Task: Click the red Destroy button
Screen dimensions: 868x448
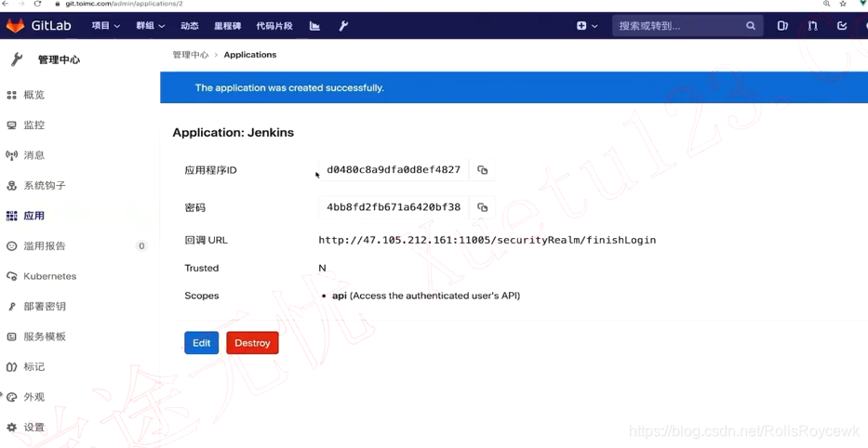Action: tap(252, 343)
